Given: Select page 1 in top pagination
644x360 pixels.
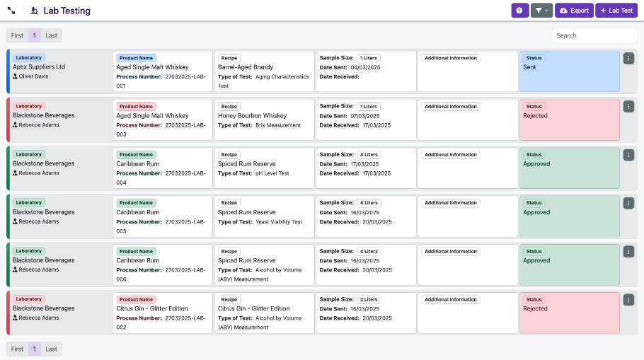Looking at the screenshot, I should [35, 35].
